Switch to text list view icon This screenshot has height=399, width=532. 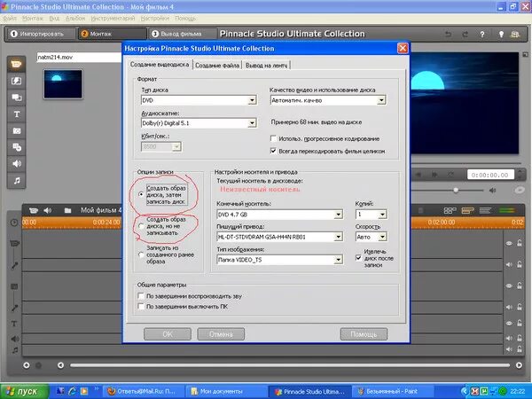[486, 211]
